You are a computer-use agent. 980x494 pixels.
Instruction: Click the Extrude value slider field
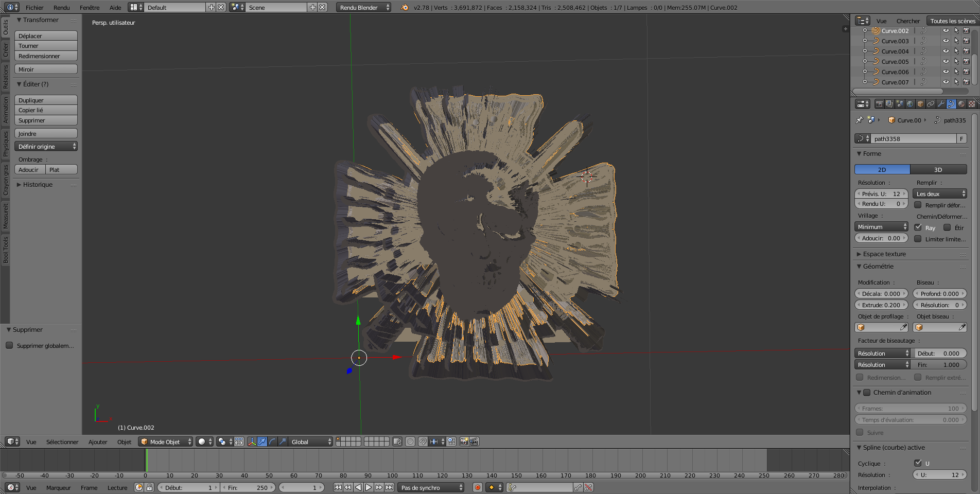coord(881,305)
